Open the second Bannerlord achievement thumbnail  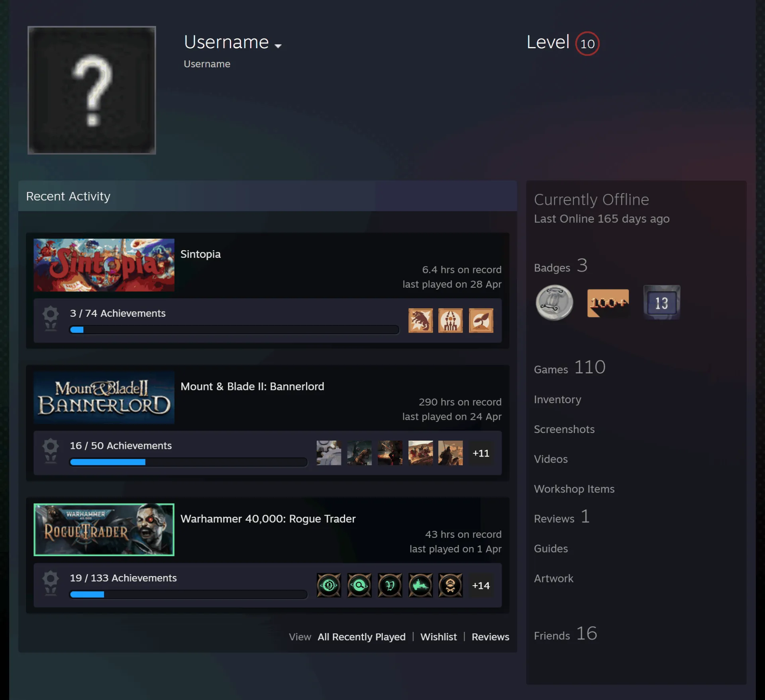click(359, 453)
